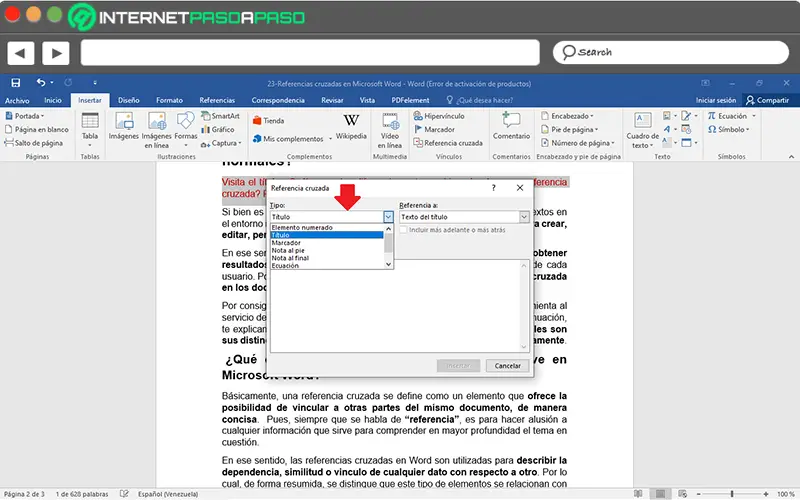Expand the Ecuación menu

tap(731, 116)
